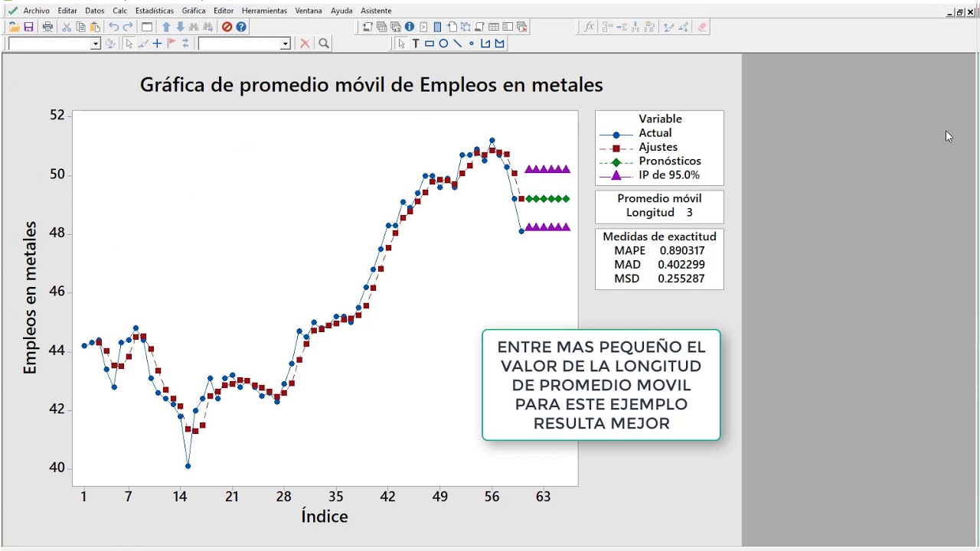This screenshot has height=551, width=980.
Task: Click the Copy icon
Action: click(81, 27)
